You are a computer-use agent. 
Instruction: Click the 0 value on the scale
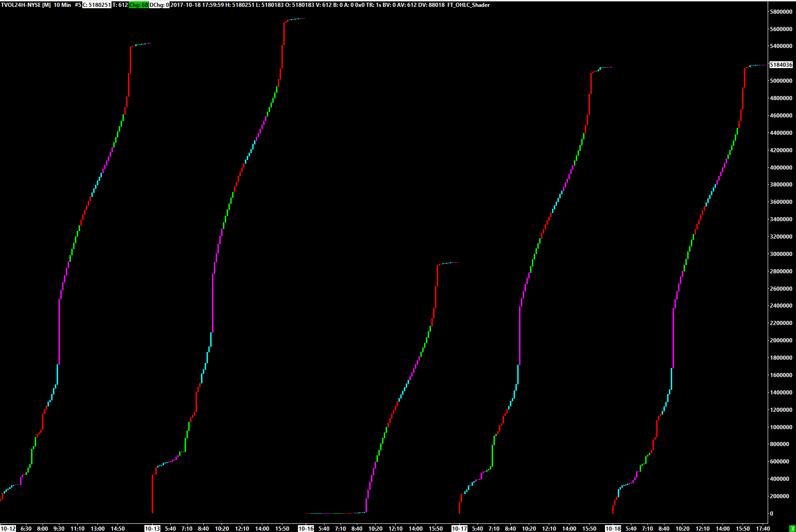tap(771, 514)
